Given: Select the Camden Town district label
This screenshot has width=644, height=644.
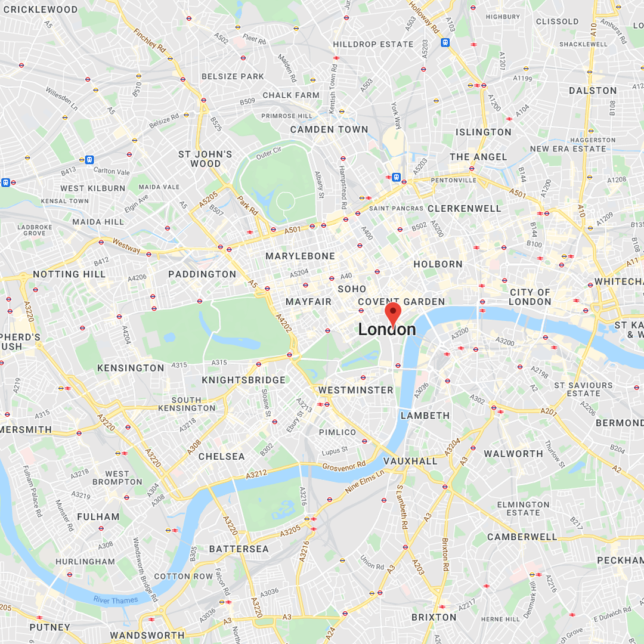Looking at the screenshot, I should [329, 129].
